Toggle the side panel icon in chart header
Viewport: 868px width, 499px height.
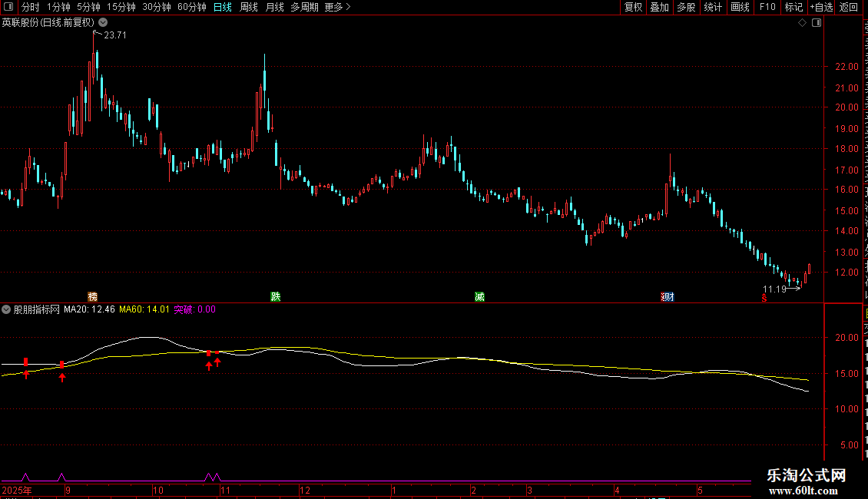pos(817,23)
